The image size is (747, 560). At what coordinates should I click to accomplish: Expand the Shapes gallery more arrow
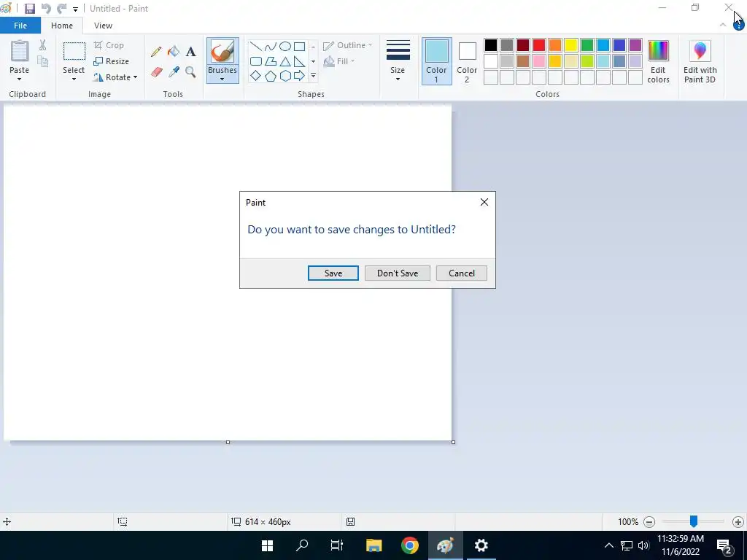(313, 76)
